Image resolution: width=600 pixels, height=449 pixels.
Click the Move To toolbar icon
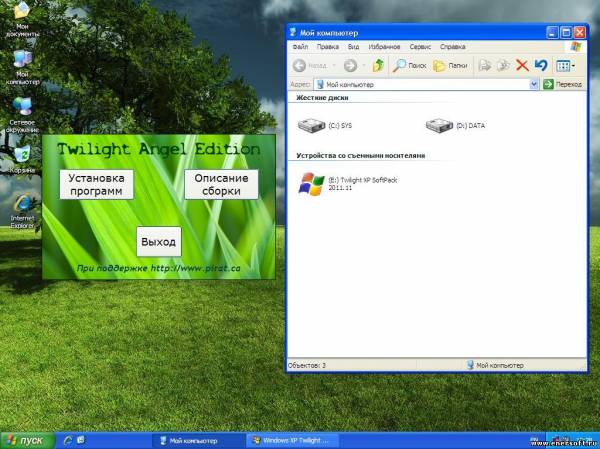(x=485, y=65)
